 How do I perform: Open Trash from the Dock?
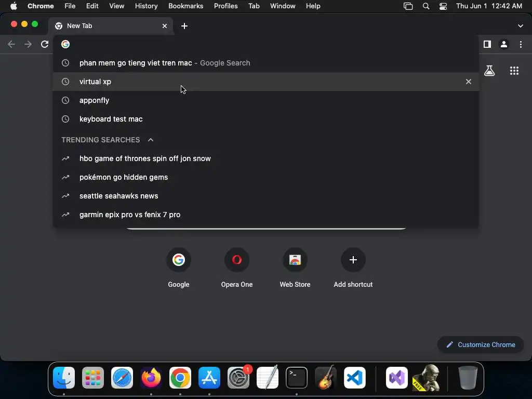[468, 378]
